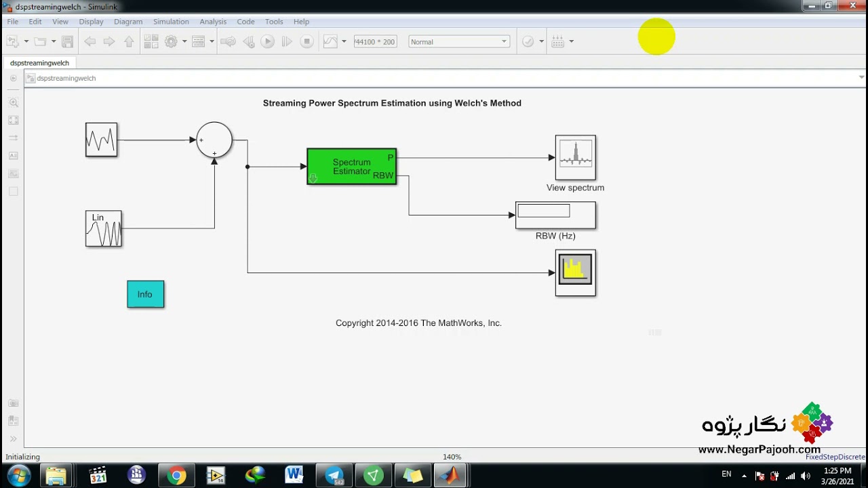868x488 pixels.
Task: Expand the Model Advisor dropdown arrow
Action: [541, 41]
